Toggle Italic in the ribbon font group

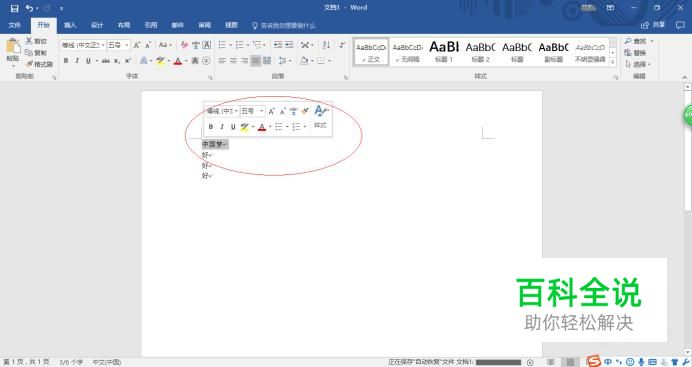tap(77, 61)
